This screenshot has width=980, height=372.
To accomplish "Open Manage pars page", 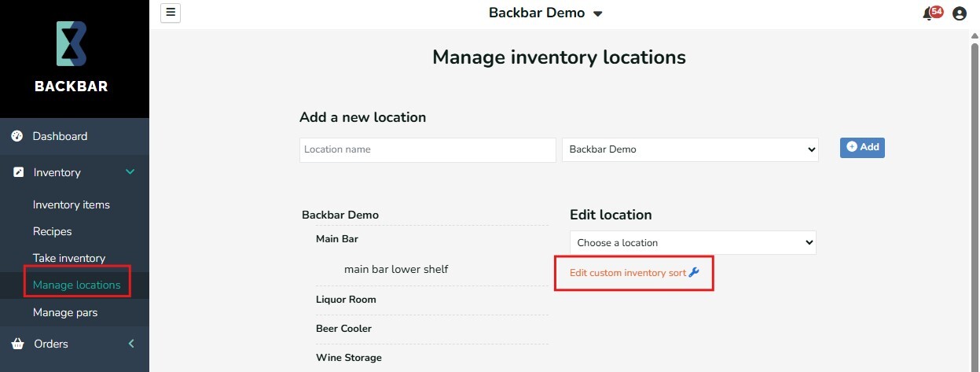I will pos(65,312).
